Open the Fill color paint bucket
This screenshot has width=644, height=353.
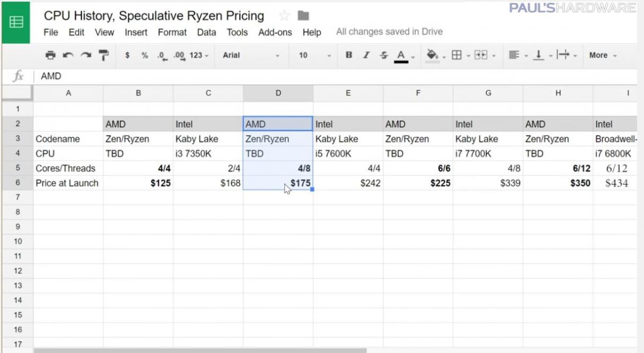[433, 55]
